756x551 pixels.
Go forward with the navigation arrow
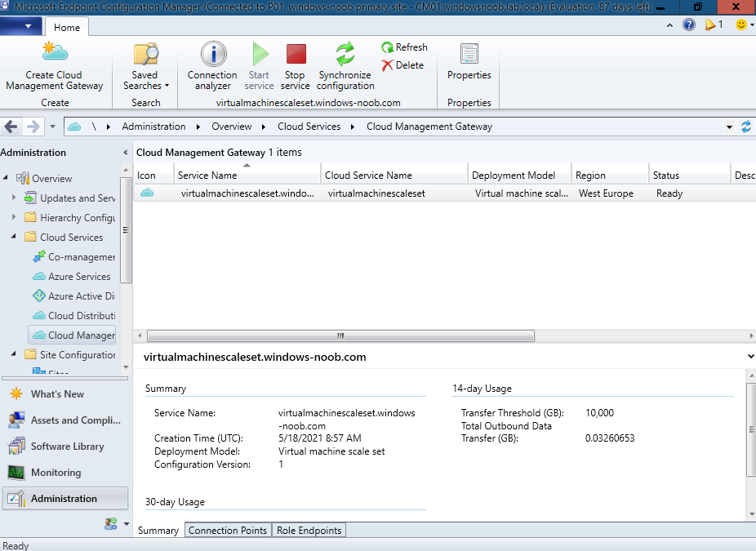(33, 127)
